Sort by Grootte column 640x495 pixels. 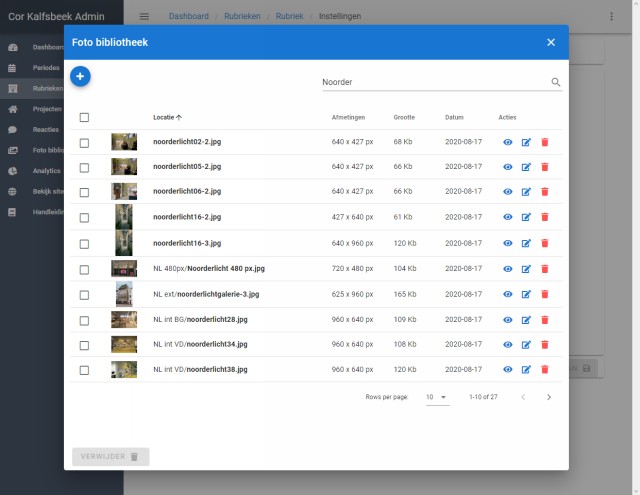(404, 118)
